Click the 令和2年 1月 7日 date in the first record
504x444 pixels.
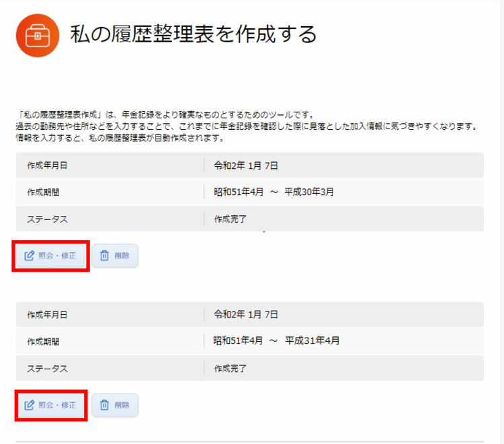[x=246, y=165]
